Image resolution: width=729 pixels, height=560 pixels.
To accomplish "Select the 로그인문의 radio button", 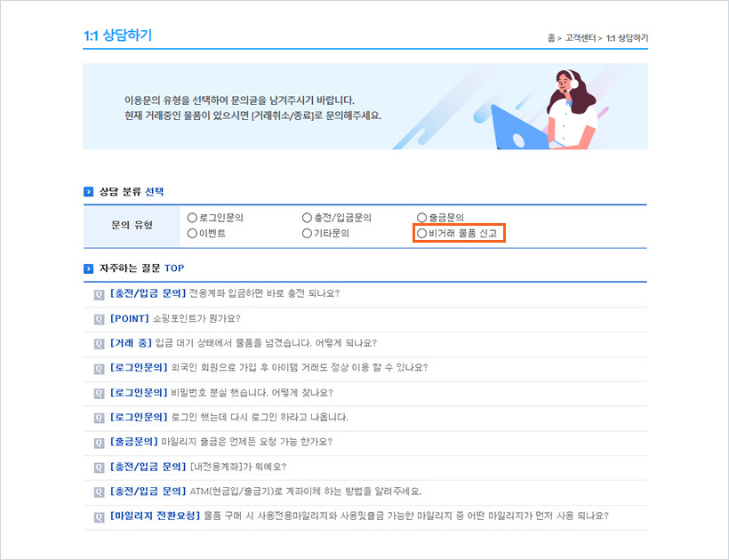I will [192, 217].
